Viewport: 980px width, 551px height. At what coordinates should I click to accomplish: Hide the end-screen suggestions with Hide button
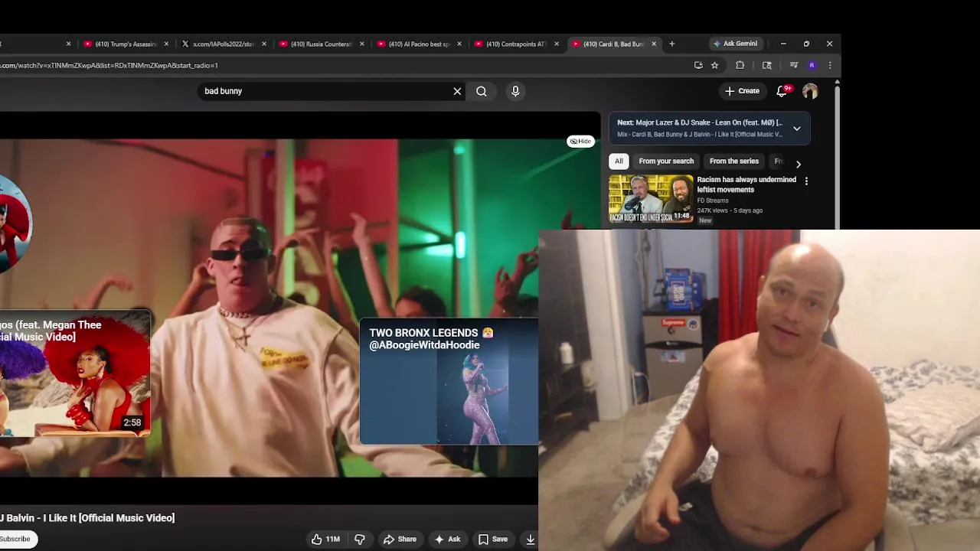point(580,142)
